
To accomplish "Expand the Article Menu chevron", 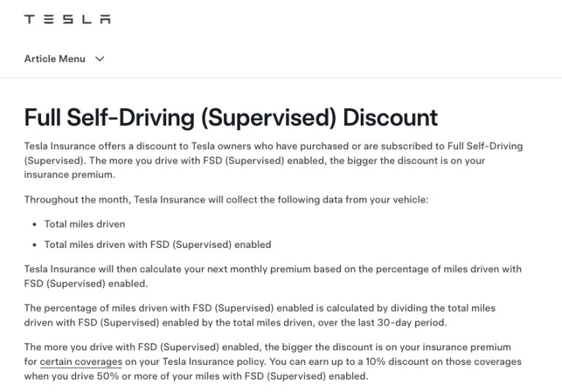I will click(100, 59).
